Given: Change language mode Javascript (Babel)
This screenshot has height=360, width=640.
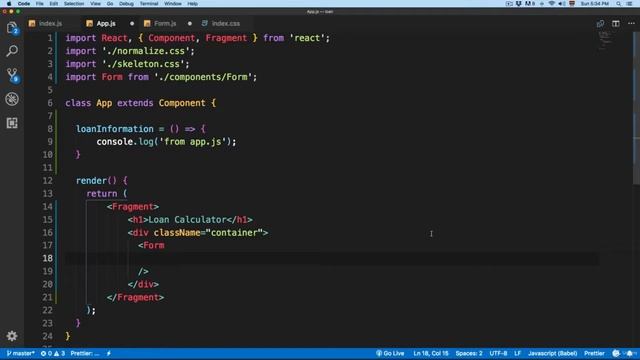Looking at the screenshot, I should tap(553, 353).
